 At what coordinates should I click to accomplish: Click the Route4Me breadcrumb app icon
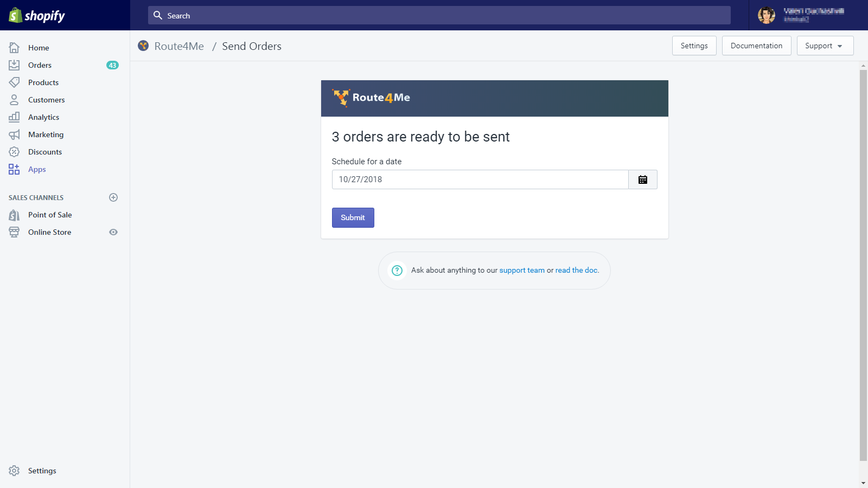coord(143,46)
